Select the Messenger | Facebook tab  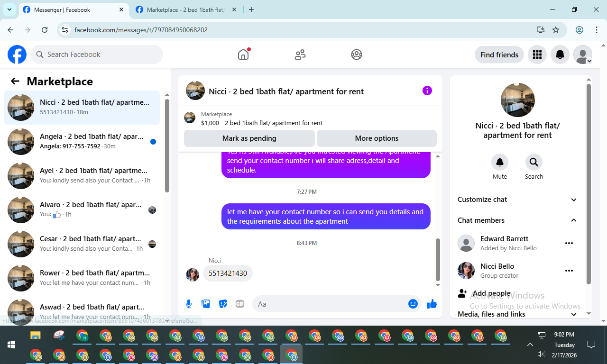click(74, 9)
